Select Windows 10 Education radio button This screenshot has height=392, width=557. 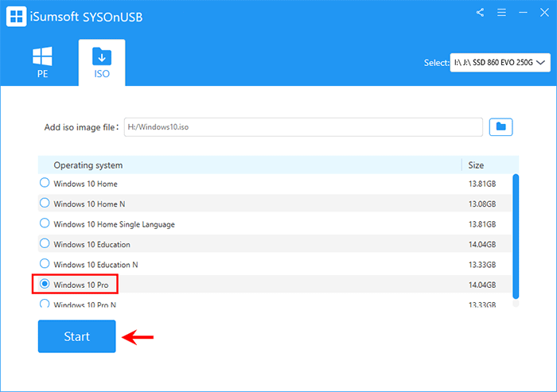click(45, 243)
